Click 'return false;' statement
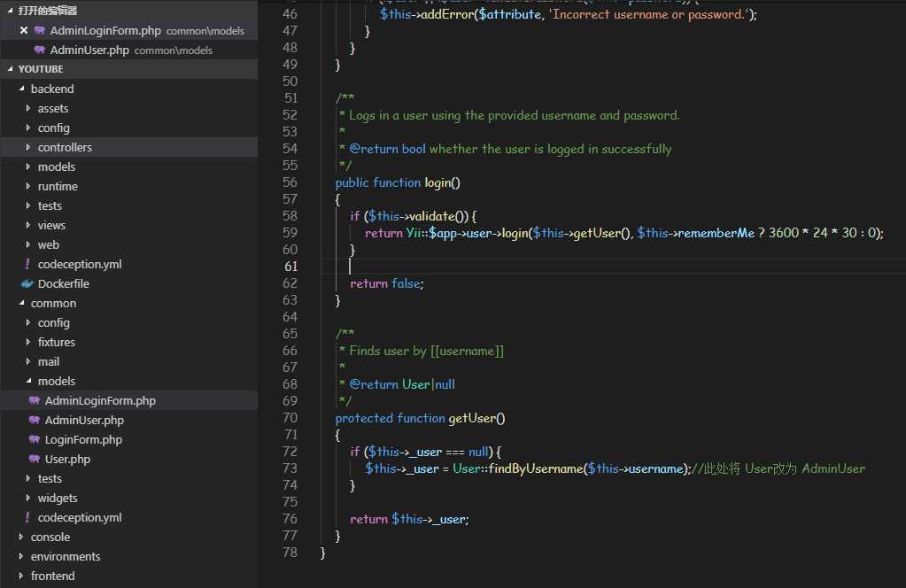Viewport: 906px width, 588px height. [x=386, y=283]
